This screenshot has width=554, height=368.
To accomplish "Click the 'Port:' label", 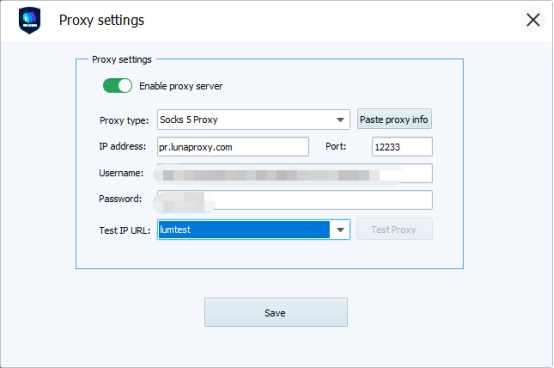I will 336,146.
